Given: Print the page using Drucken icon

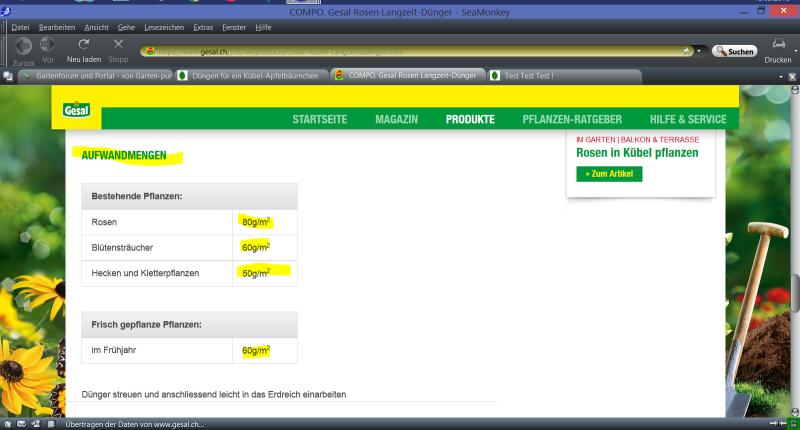Looking at the screenshot, I should pyautogui.click(x=778, y=50).
